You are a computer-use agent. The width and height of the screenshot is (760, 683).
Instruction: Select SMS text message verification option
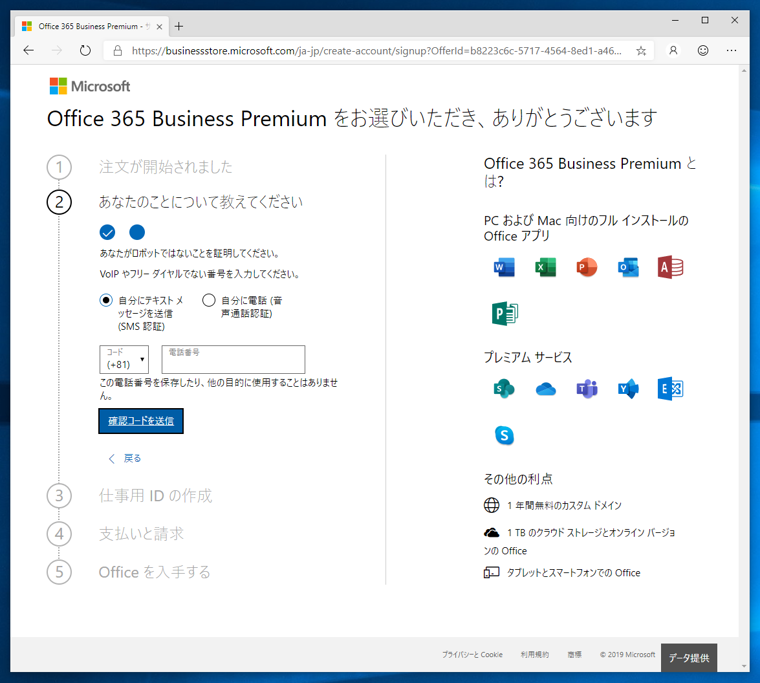[106, 300]
